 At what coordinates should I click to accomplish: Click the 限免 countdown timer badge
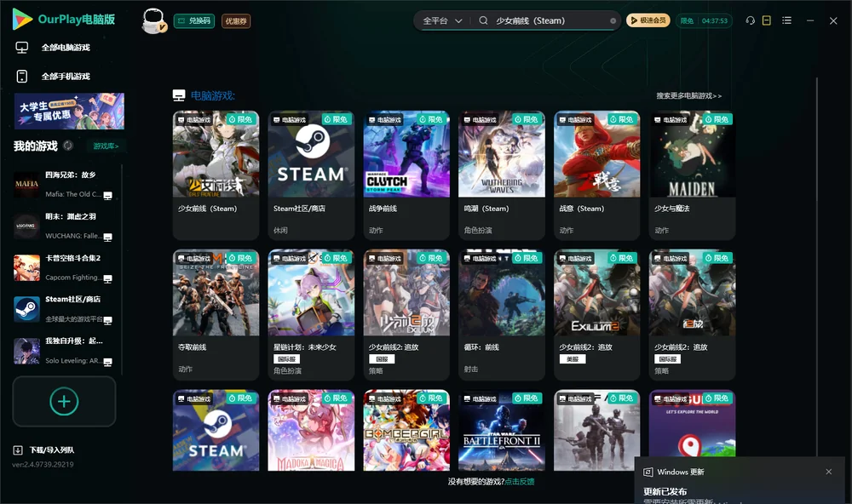click(704, 20)
